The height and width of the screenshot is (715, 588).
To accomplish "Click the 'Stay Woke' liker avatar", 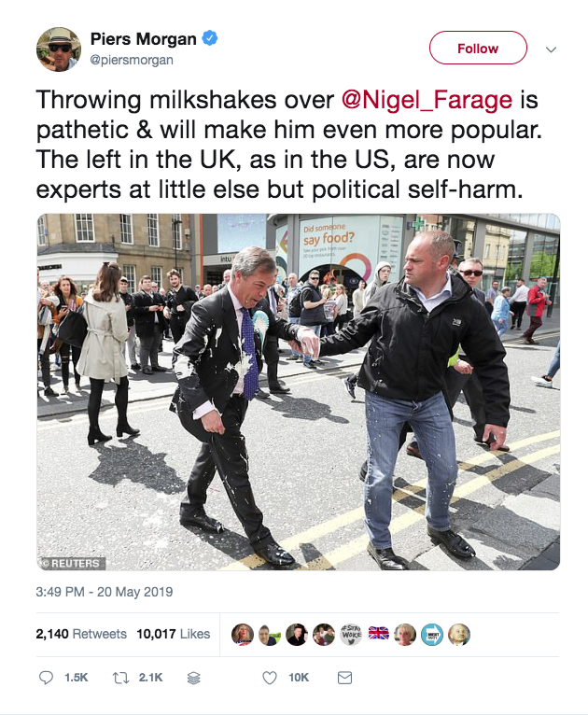I will coord(351,634).
